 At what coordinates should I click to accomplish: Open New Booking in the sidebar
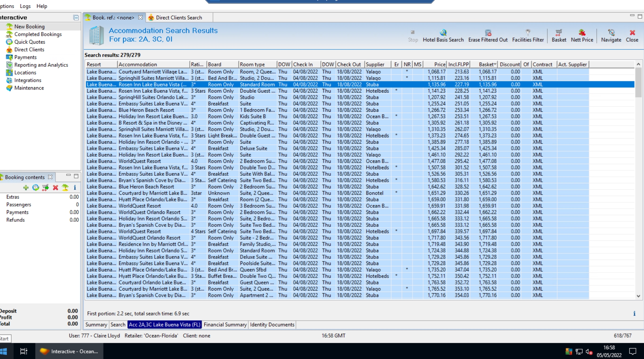[x=29, y=27]
